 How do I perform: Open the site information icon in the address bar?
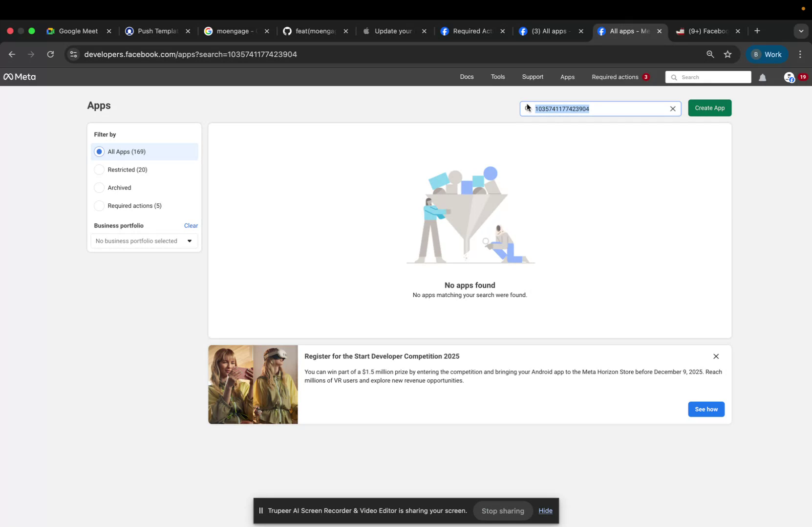[73, 54]
